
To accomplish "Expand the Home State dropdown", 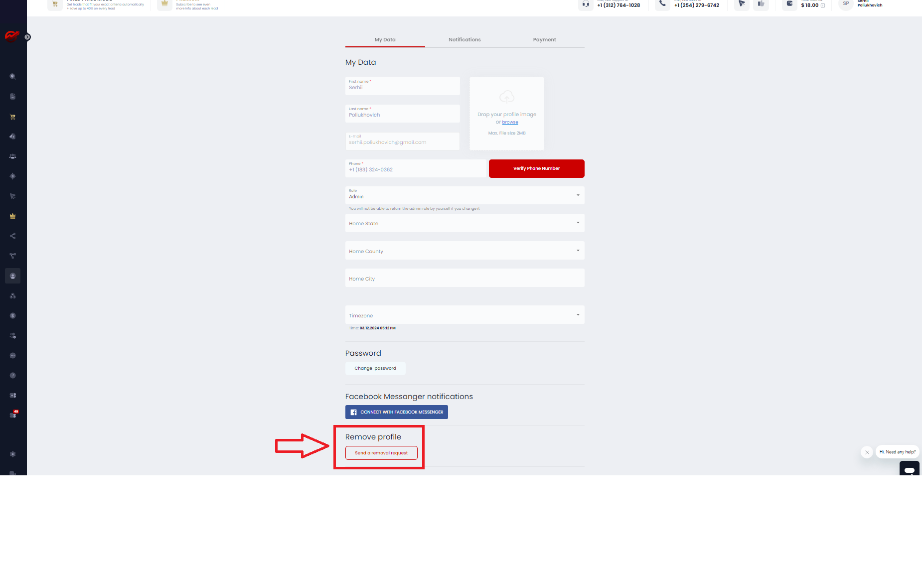I will pos(464,223).
